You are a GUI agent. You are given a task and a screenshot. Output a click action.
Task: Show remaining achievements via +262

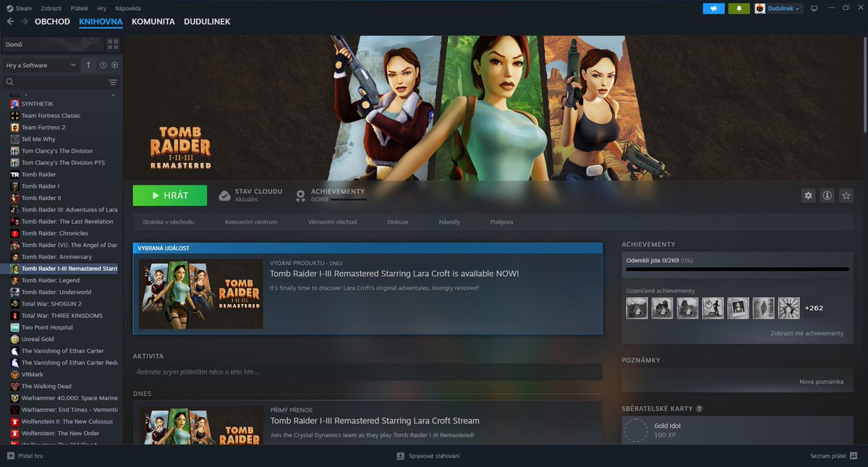click(814, 308)
